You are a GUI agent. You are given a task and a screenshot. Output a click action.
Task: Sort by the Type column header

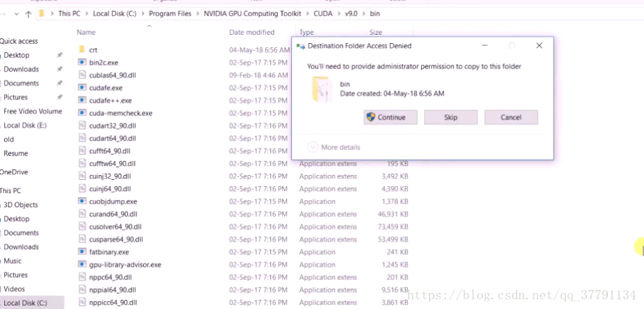(306, 32)
